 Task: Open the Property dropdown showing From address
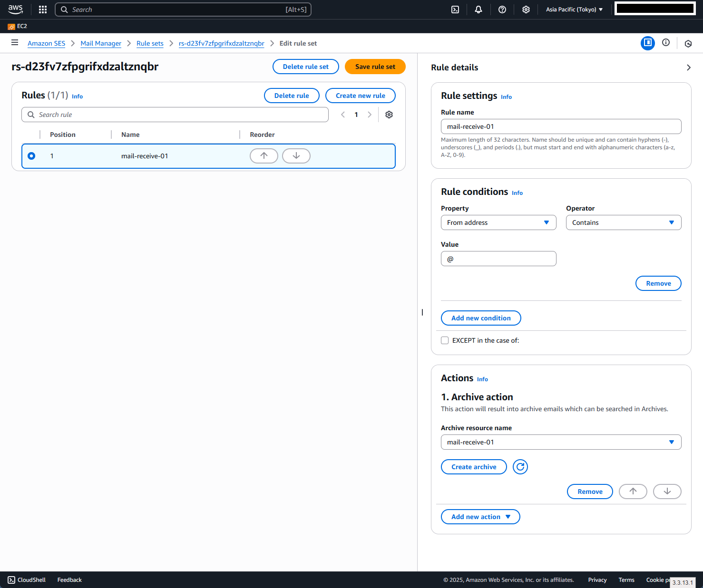(498, 222)
